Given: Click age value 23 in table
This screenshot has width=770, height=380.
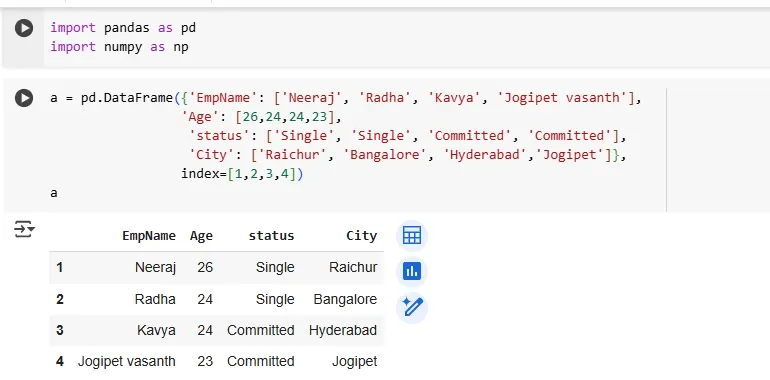Looking at the screenshot, I should point(205,362).
